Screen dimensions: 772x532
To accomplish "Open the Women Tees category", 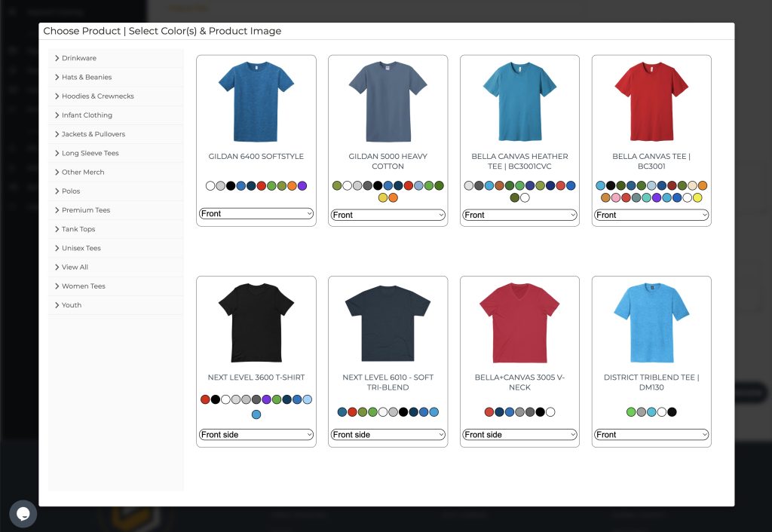I will click(x=83, y=286).
